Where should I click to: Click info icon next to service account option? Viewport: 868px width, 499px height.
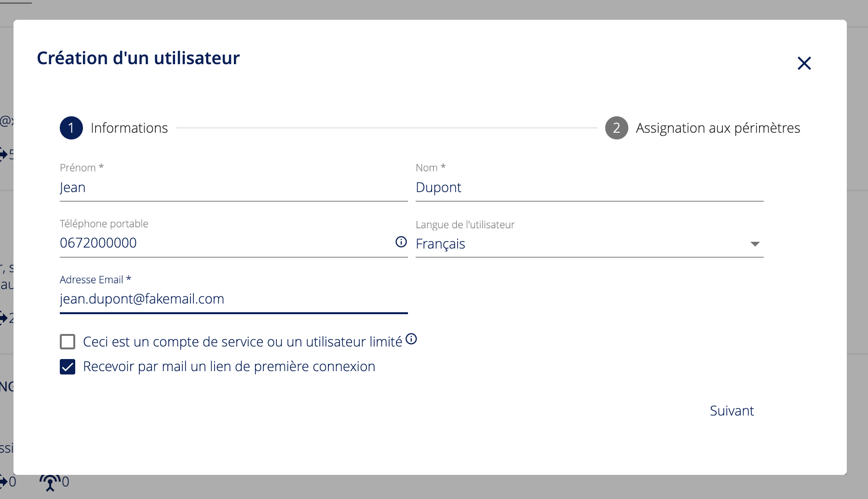pyautogui.click(x=411, y=339)
